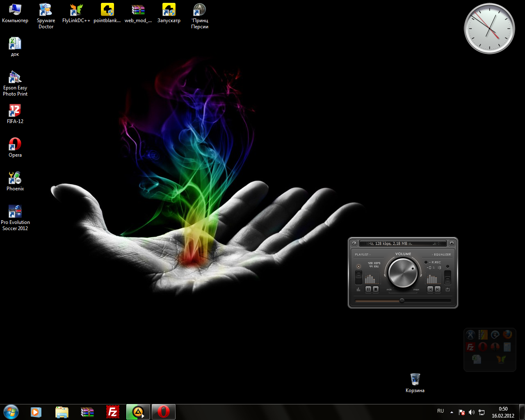The image size is (525, 420).
Task: Open the speaker volume tray icon
Action: pyautogui.click(x=472, y=412)
